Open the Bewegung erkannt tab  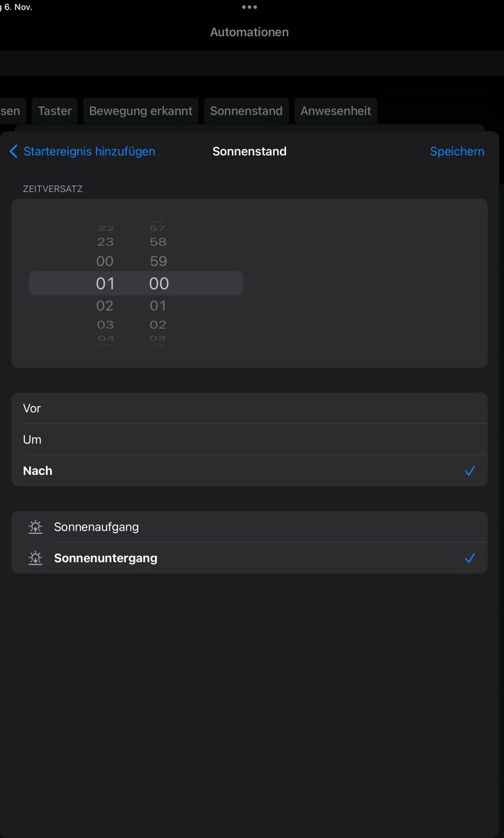[x=140, y=111]
